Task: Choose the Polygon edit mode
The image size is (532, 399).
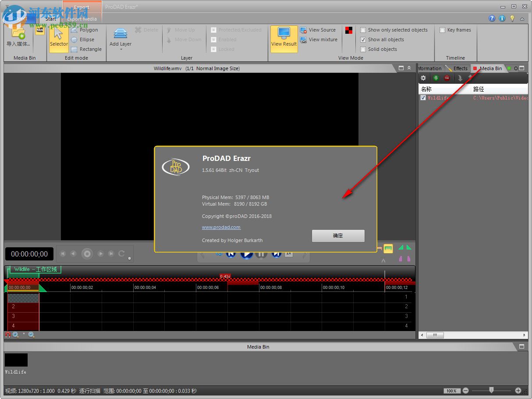Action: [85, 30]
